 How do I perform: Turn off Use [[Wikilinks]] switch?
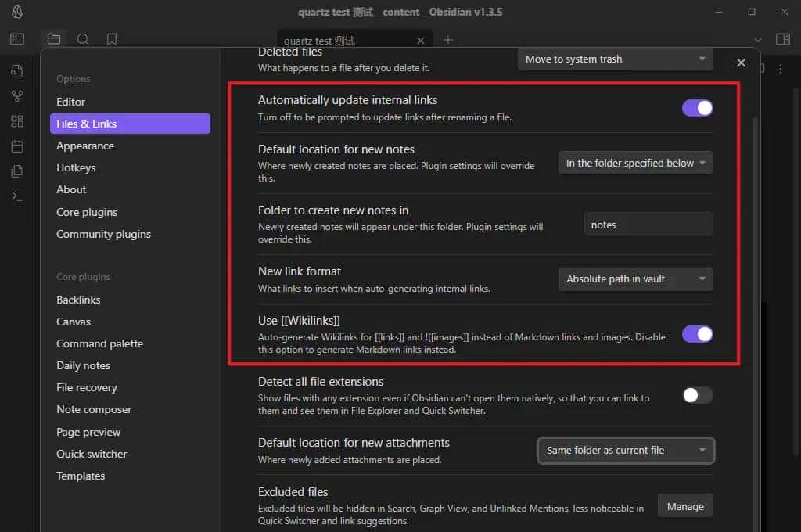pyautogui.click(x=697, y=334)
